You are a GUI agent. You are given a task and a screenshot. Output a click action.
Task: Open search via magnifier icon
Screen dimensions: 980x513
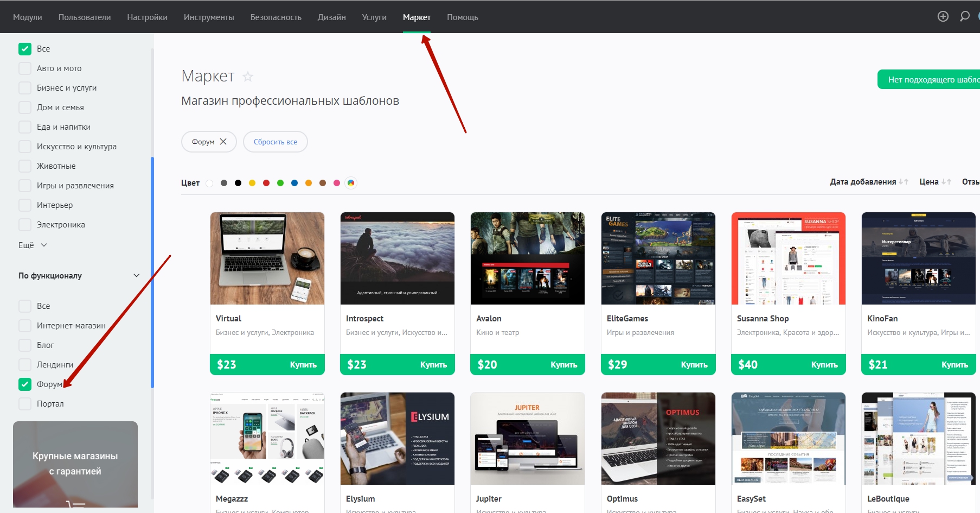tap(964, 16)
